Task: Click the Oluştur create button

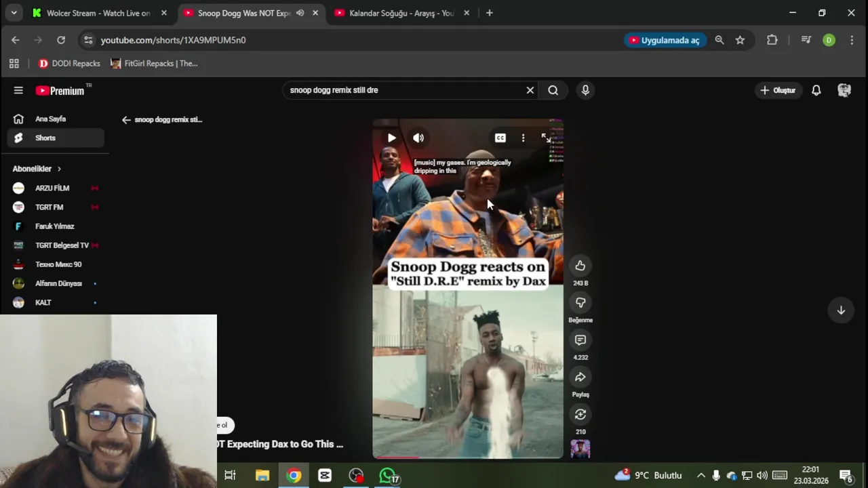Action: point(778,90)
